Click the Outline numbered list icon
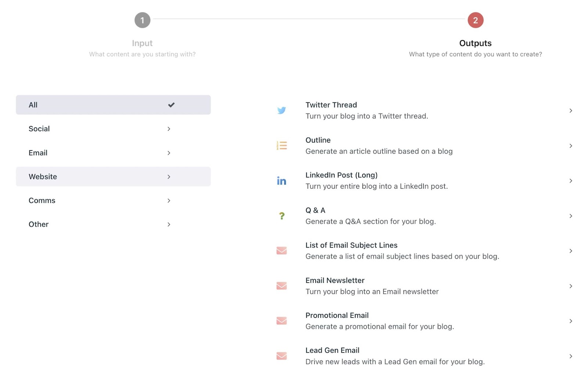This screenshot has width=588, height=371. pyautogui.click(x=282, y=145)
